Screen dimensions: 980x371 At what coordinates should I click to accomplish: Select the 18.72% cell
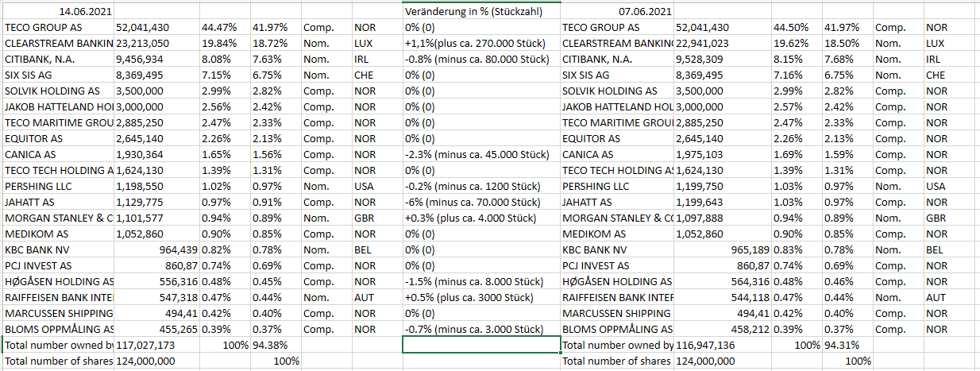click(x=276, y=43)
